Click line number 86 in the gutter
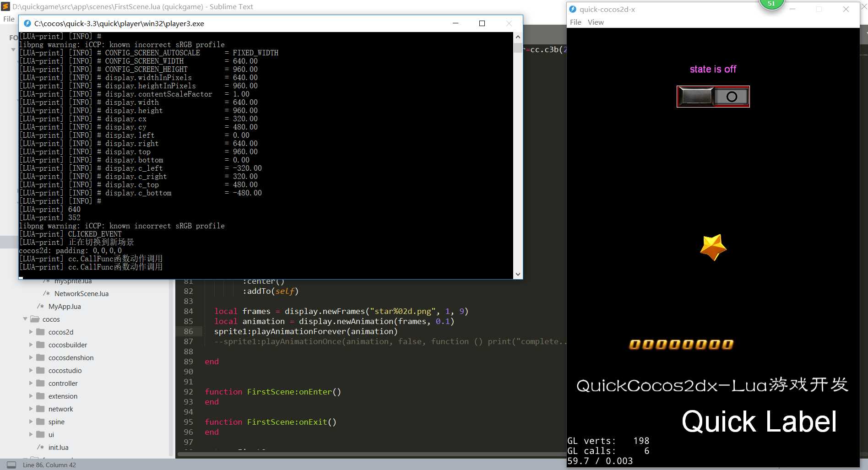Screen dimensions: 868x470 [x=188, y=331]
